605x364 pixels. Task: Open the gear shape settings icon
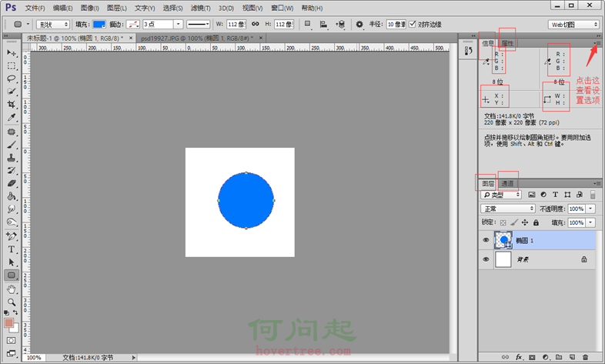pyautogui.click(x=359, y=24)
